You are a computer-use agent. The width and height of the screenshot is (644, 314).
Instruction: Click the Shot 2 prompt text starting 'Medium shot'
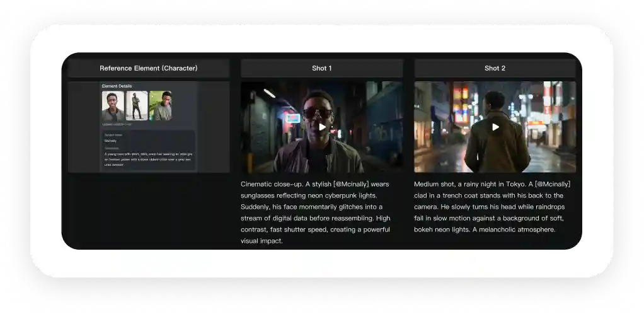(492, 207)
